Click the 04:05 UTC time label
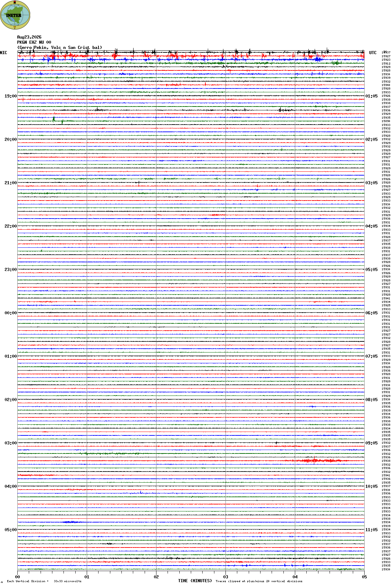392x586 pixels. point(372,226)
